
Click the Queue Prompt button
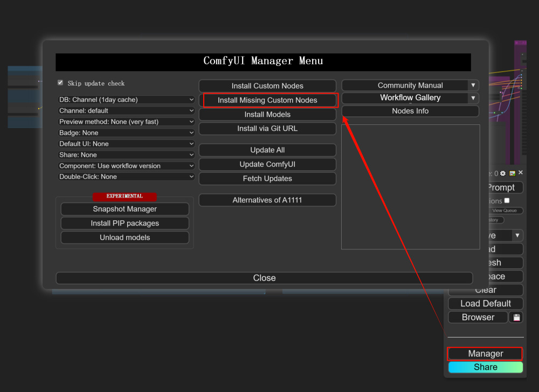(506, 187)
